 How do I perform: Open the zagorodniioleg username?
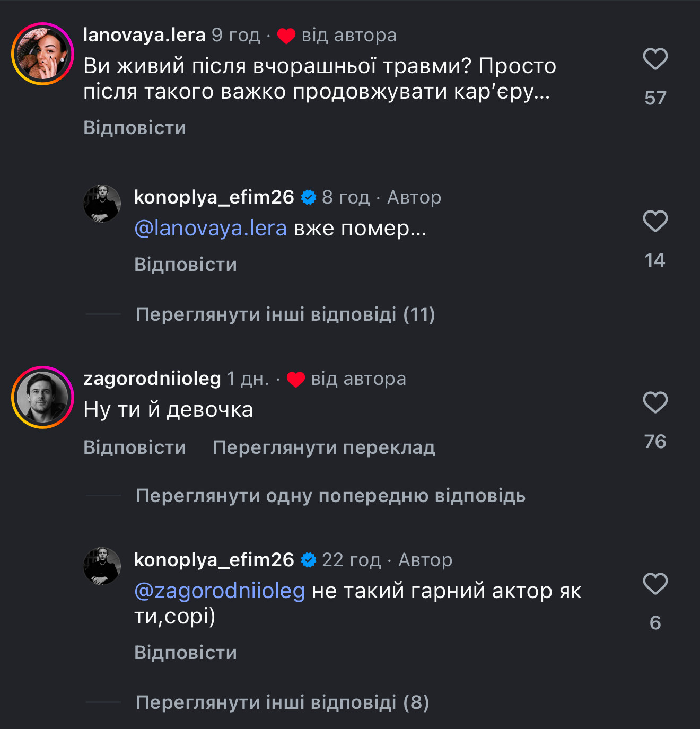point(152,379)
